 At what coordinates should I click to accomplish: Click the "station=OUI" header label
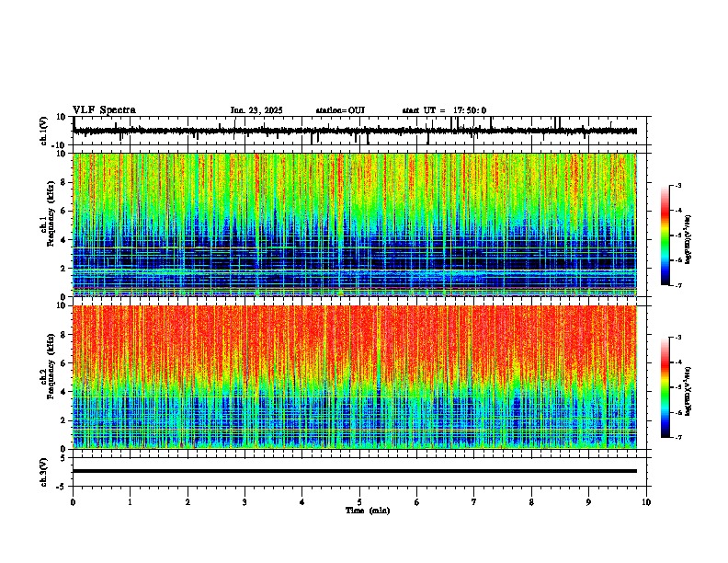click(340, 110)
